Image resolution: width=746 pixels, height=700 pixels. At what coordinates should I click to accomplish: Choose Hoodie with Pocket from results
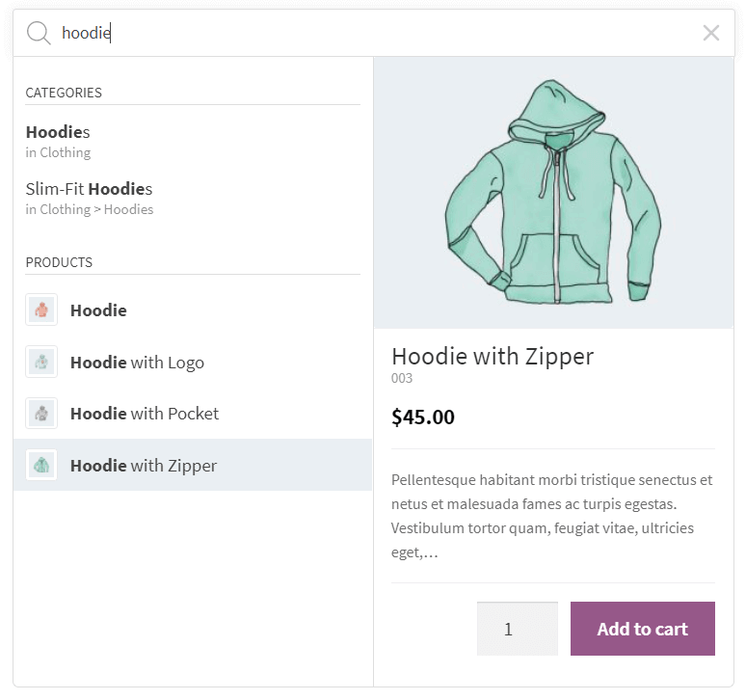[x=145, y=414]
